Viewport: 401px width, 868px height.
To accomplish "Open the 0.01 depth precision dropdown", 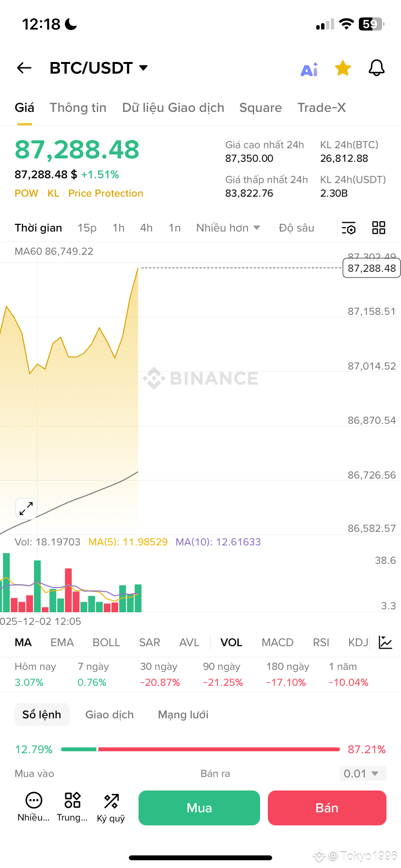I will [x=363, y=774].
